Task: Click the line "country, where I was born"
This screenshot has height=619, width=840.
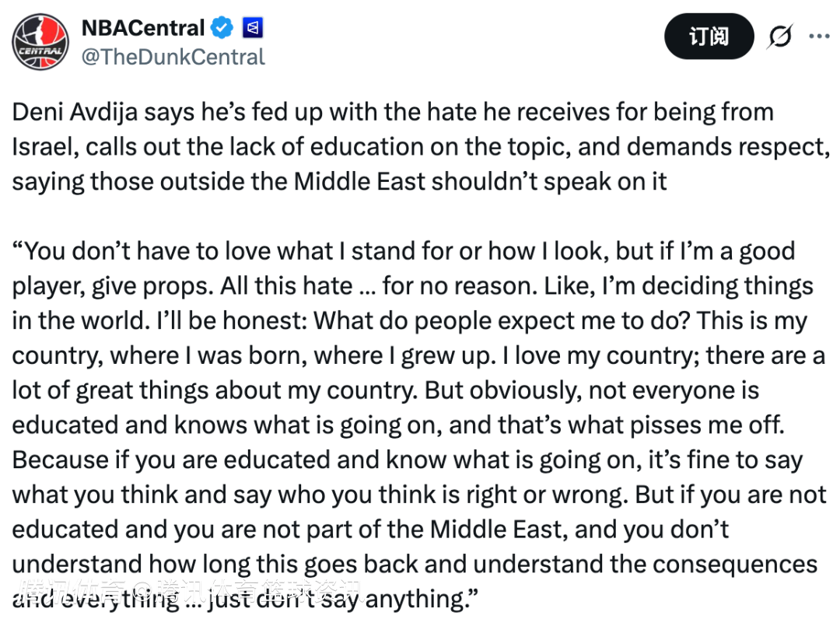Action: point(418,355)
